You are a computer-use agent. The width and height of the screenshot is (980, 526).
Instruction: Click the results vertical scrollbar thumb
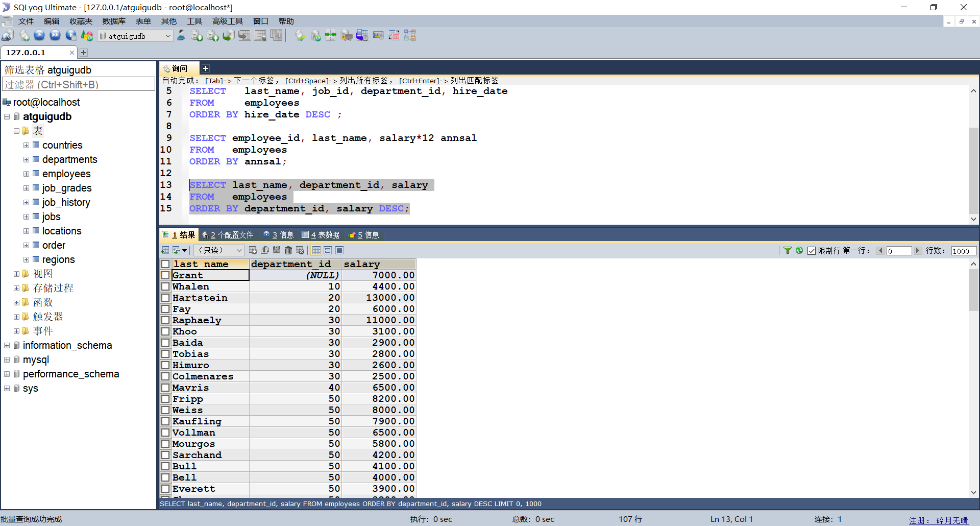[973, 290]
